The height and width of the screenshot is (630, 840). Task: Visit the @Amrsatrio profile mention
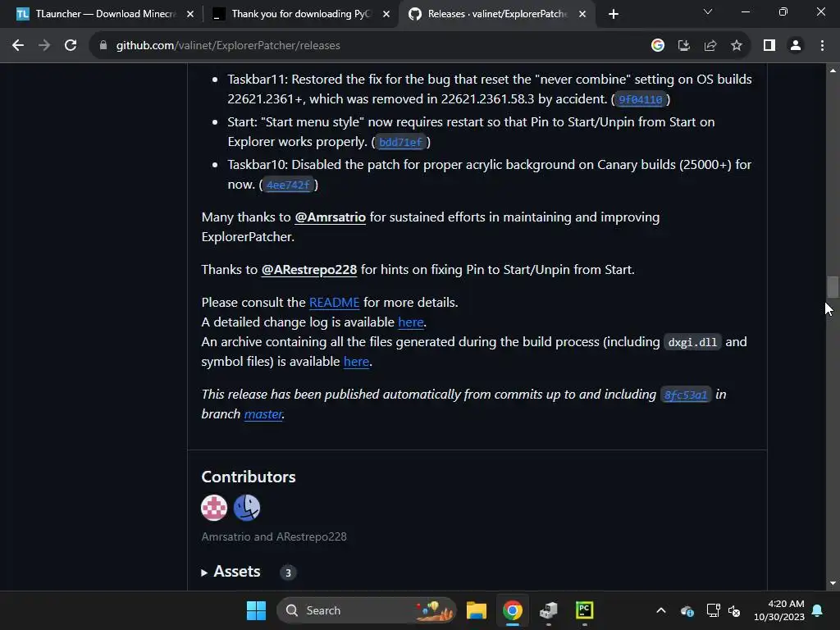click(x=330, y=217)
